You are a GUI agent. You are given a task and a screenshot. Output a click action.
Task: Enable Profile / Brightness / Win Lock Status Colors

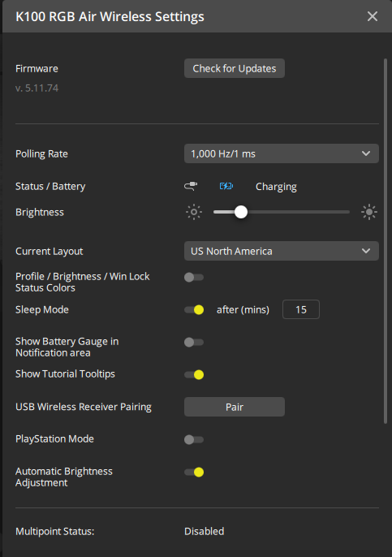coord(194,277)
